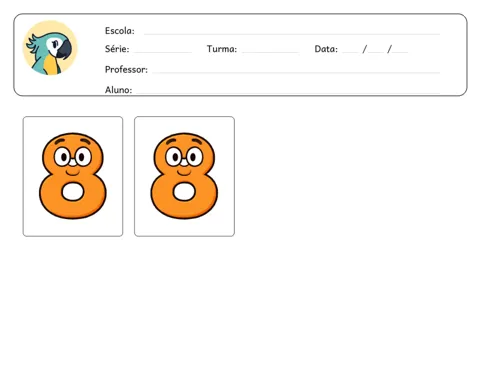The height and width of the screenshot is (384, 480).
Task: Select the first orange number 8 card
Action: pos(73,176)
